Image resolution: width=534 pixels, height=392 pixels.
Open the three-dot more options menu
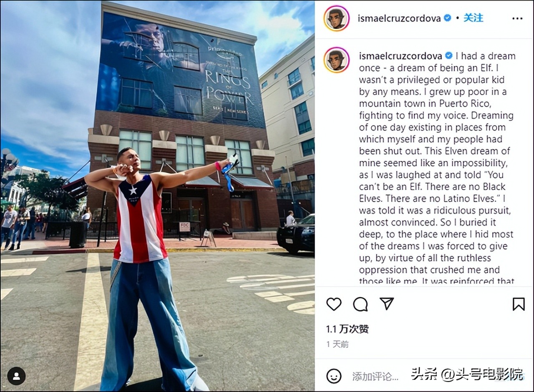(x=517, y=18)
